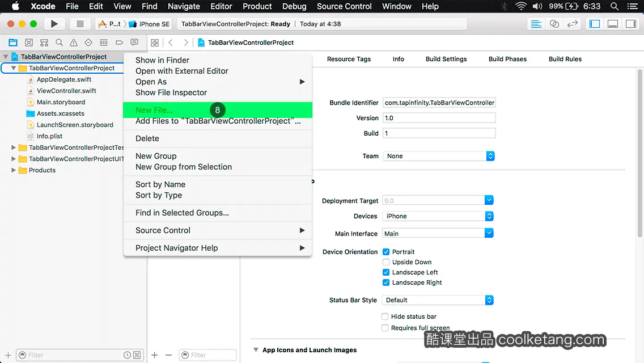This screenshot has height=363, width=644.
Task: Switch to the Build Phases tab
Action: pyautogui.click(x=507, y=59)
